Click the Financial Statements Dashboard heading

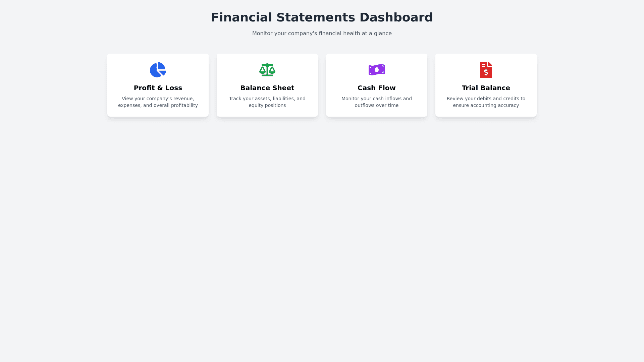click(x=322, y=17)
